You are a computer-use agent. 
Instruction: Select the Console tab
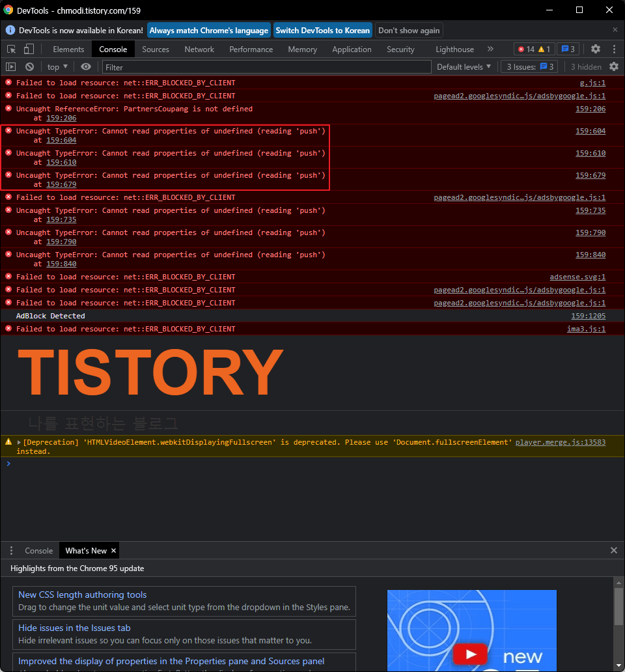(113, 49)
